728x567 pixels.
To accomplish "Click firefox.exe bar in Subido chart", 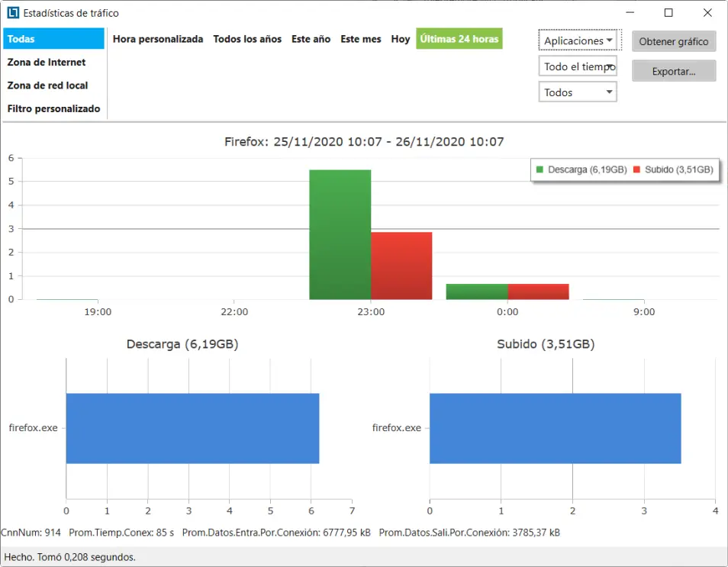I will click(x=556, y=428).
